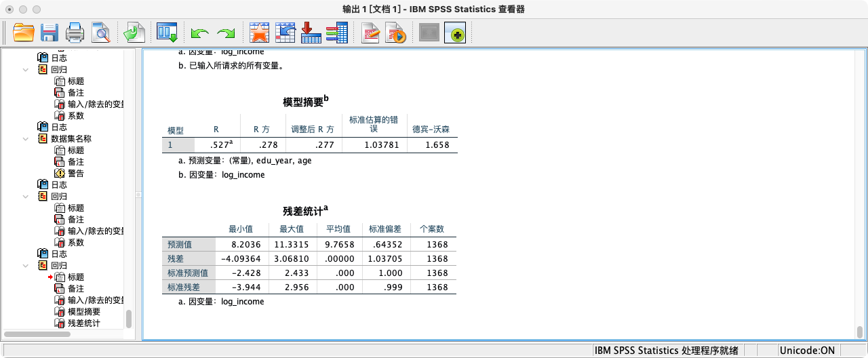868x358 pixels.
Task: Click the 个案数 column header
Action: click(x=431, y=229)
